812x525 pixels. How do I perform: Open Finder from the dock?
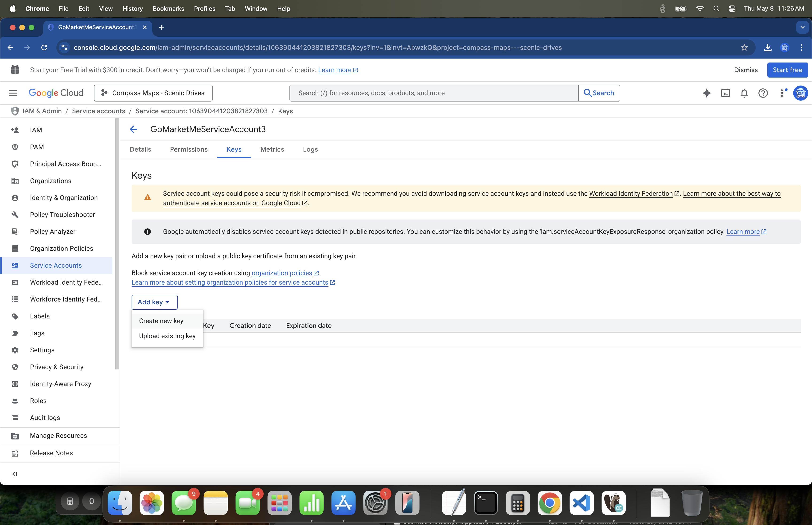click(120, 503)
